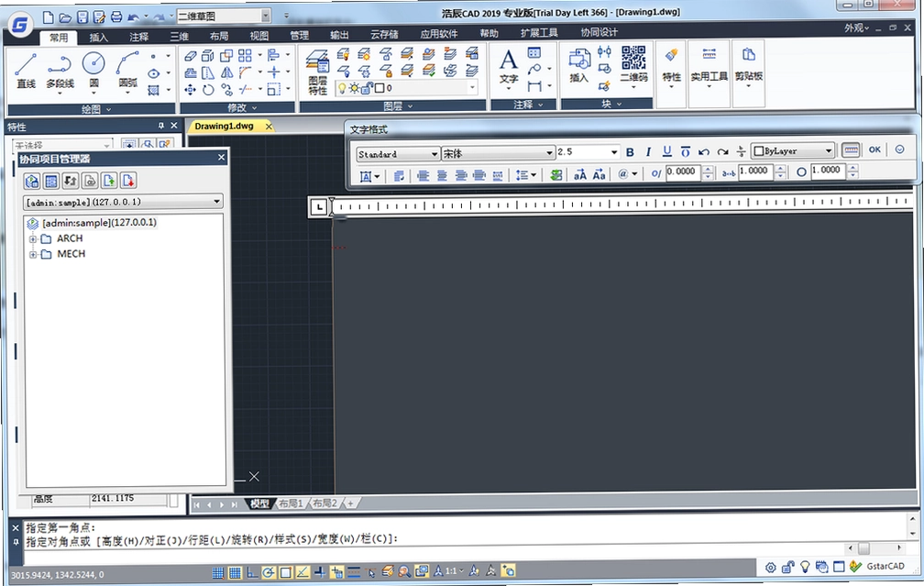This screenshot has height=586, width=924.
Task: Expand the MECH folder tree node
Action: tap(34, 254)
